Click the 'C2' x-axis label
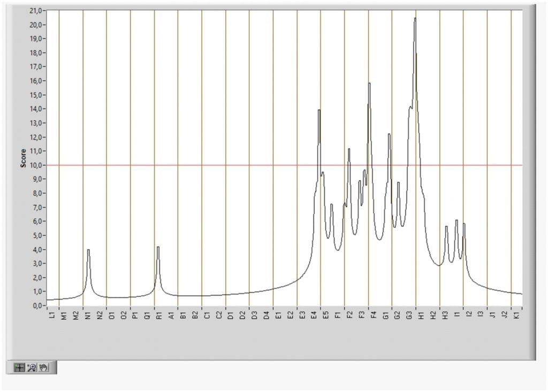The height and width of the screenshot is (392, 548). 219,315
